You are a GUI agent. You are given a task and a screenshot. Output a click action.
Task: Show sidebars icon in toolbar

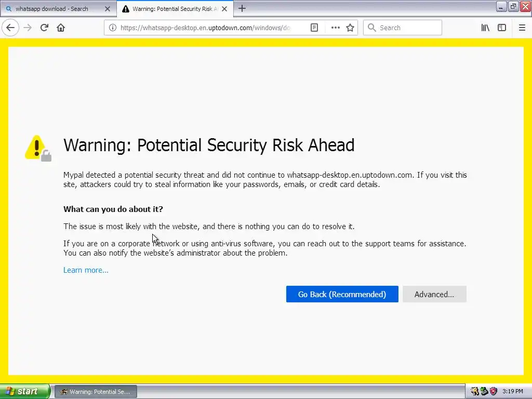coord(502,28)
